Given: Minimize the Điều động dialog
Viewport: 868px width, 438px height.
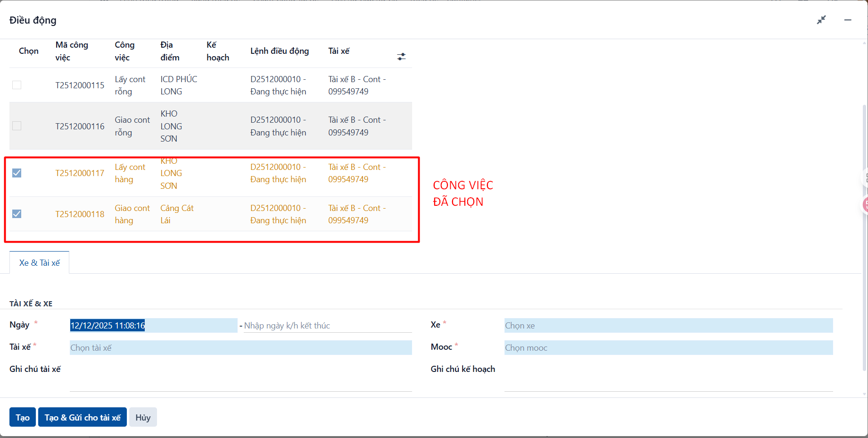Looking at the screenshot, I should [848, 20].
